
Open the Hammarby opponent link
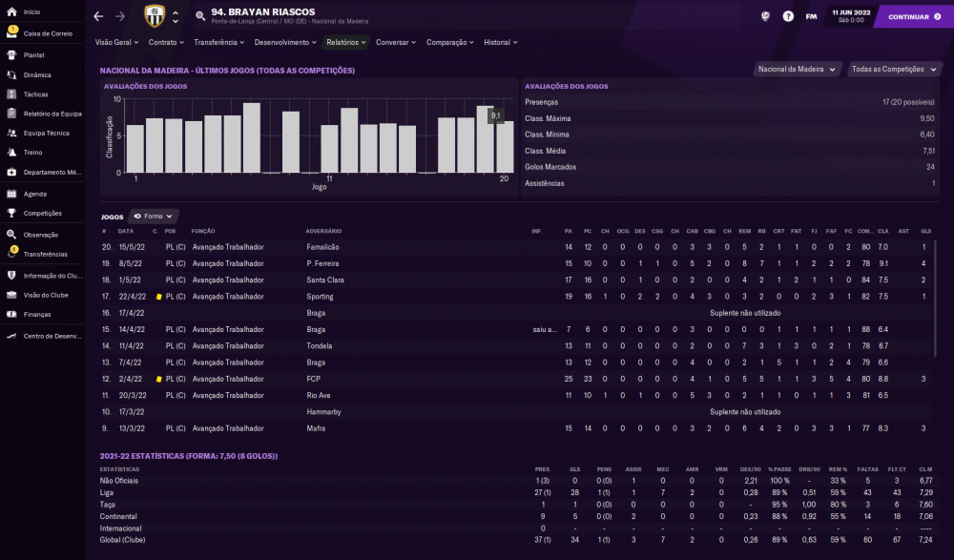tap(323, 412)
